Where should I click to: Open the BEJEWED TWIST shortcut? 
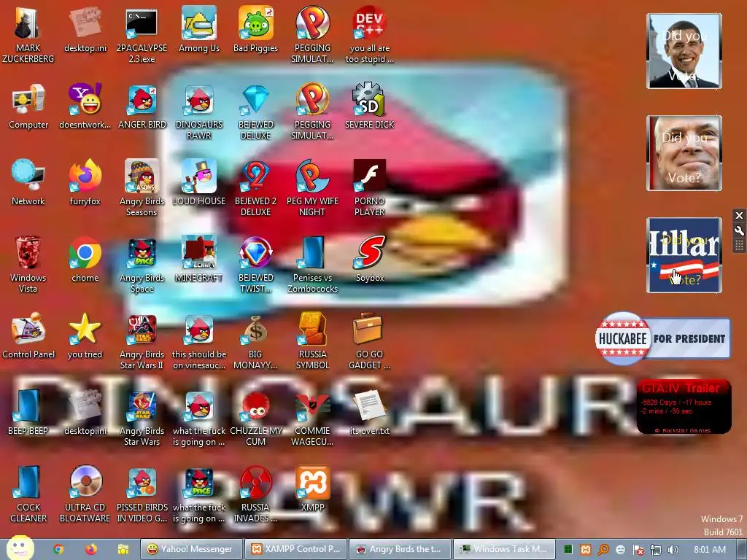256,264
